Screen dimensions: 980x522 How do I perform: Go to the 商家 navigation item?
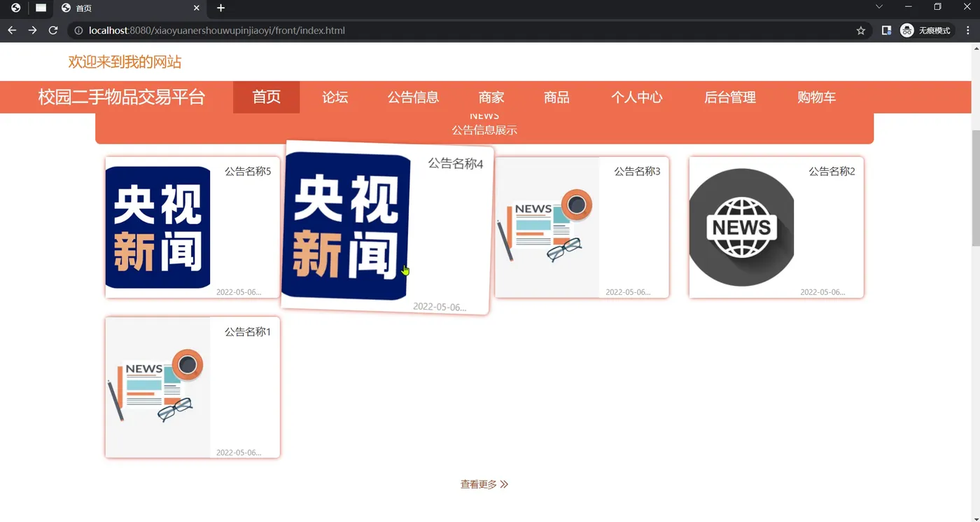491,97
